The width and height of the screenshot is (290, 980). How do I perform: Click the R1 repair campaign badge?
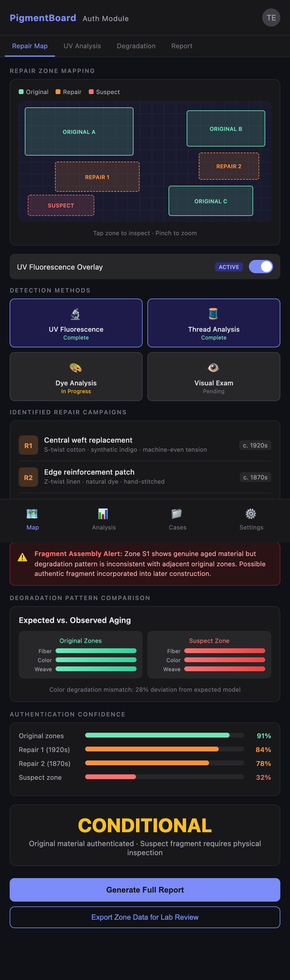tap(28, 445)
